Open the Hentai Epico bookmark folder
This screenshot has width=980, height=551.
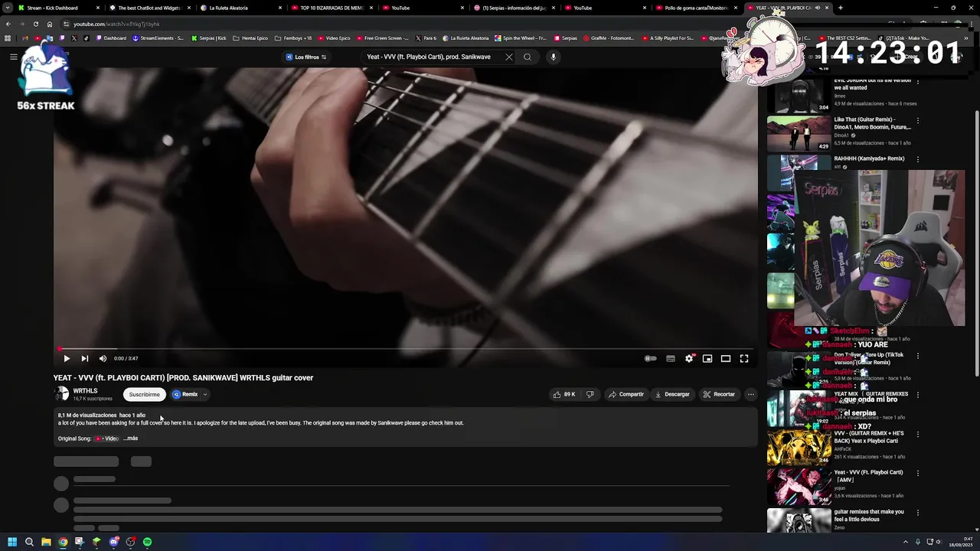coord(250,37)
